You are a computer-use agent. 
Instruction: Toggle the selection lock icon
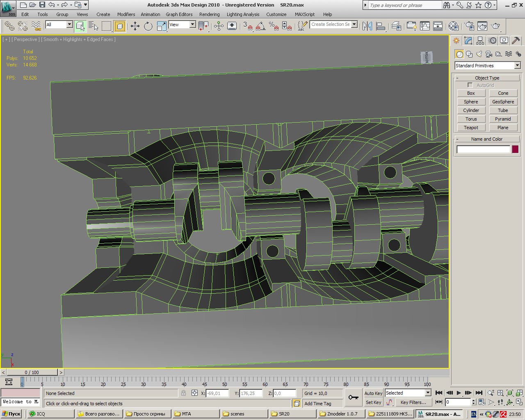tap(183, 393)
